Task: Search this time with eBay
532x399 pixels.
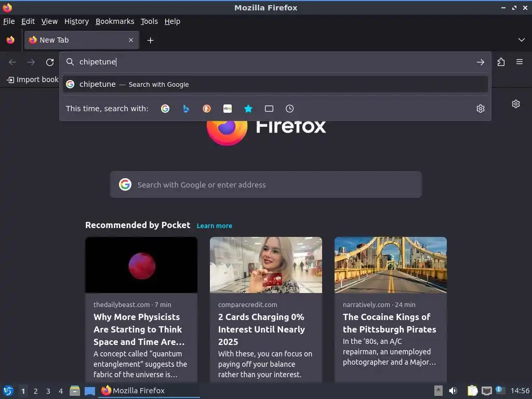Action: 228,109
